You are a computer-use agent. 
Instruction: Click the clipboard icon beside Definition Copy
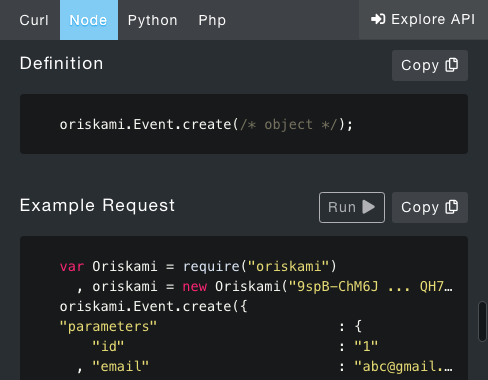tap(452, 65)
